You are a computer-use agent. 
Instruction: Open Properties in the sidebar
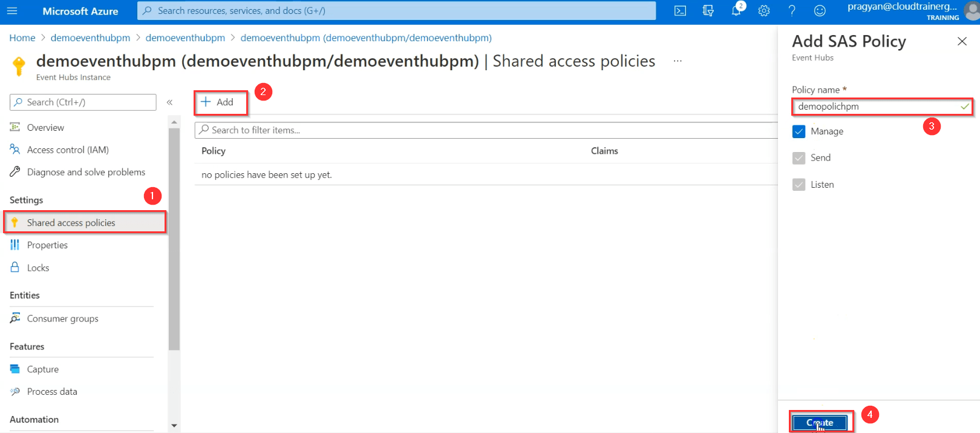point(47,245)
